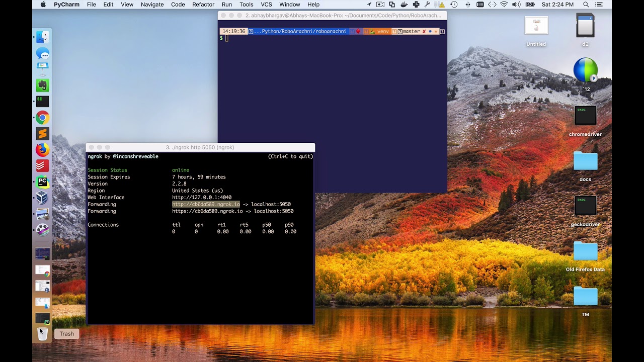This screenshot has height=362, width=644.
Task: Click the battery status icon
Action: tap(530, 5)
